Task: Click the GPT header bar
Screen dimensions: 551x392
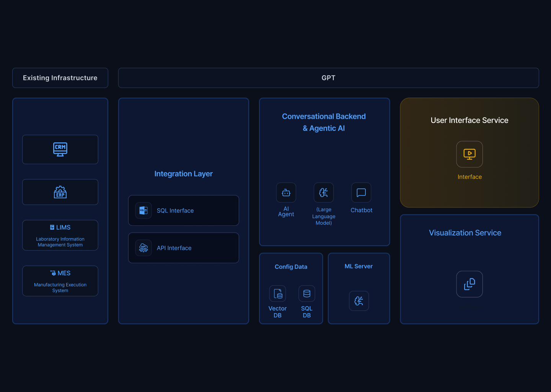Action: (329, 78)
